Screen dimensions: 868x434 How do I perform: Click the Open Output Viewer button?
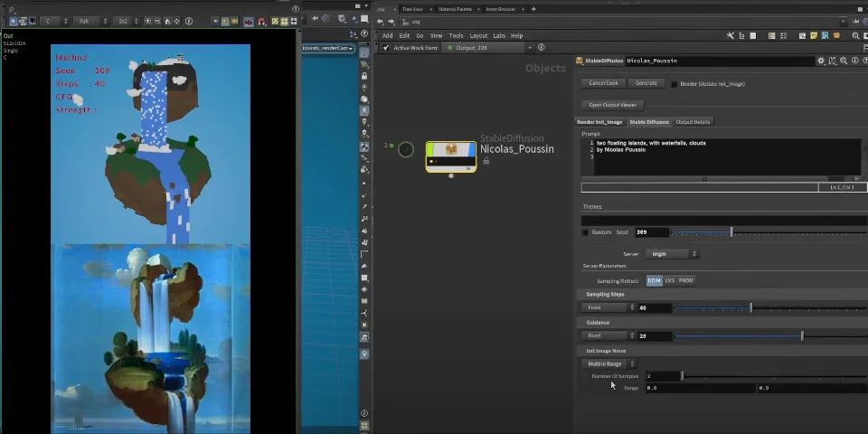tap(612, 105)
